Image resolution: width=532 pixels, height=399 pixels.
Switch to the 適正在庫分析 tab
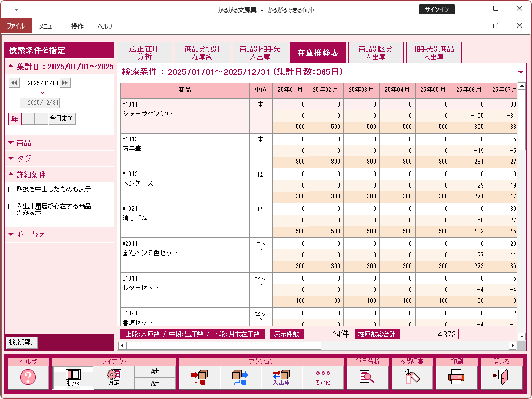pos(144,52)
